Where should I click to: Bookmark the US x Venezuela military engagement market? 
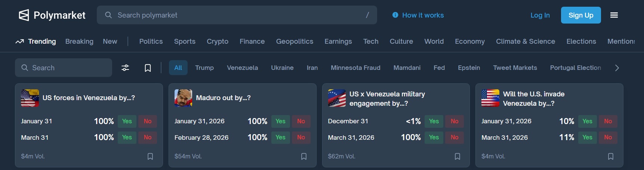[457, 156]
